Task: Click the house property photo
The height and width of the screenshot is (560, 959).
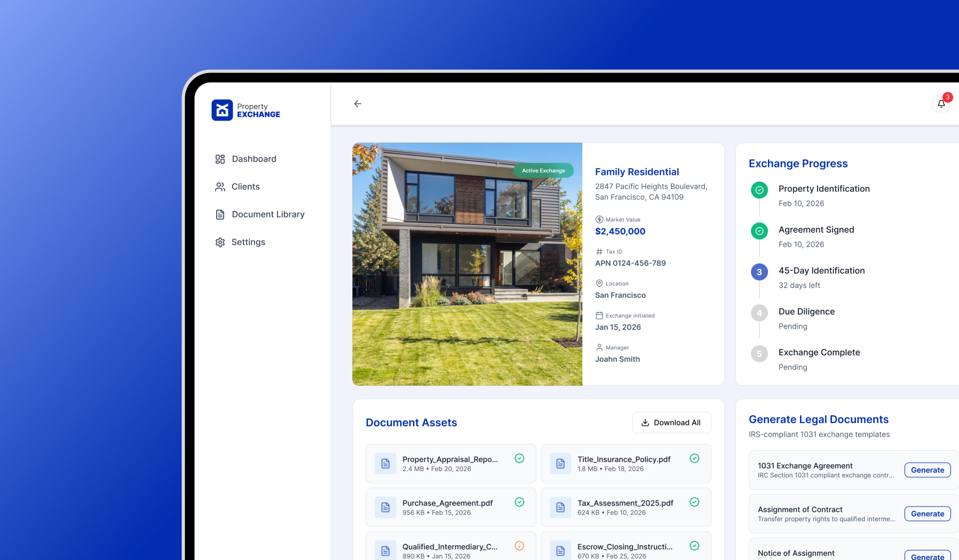Action: [x=467, y=264]
